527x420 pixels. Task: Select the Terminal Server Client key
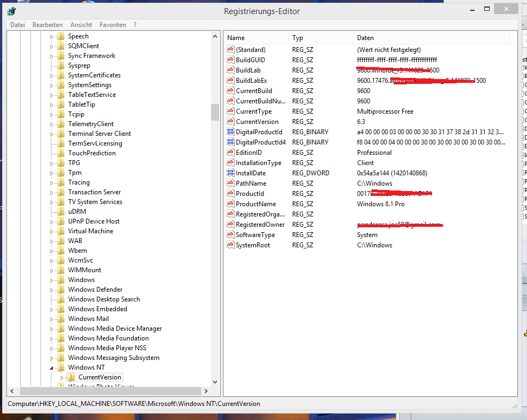(x=100, y=134)
